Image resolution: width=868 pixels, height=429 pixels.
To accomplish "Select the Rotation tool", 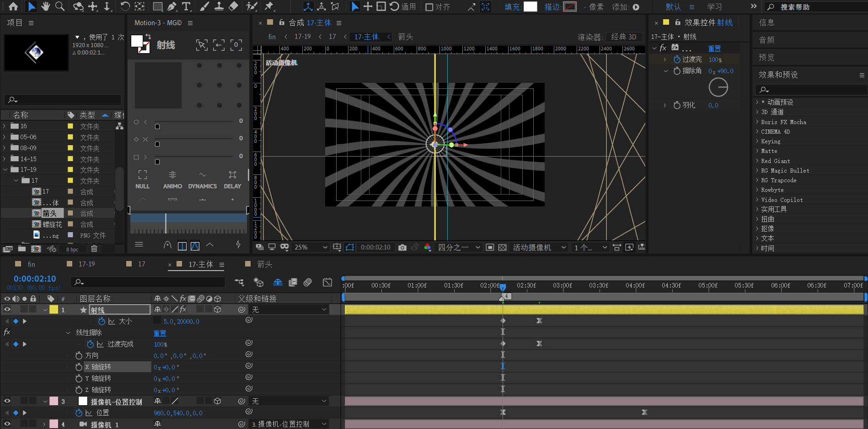I will pos(125,6).
